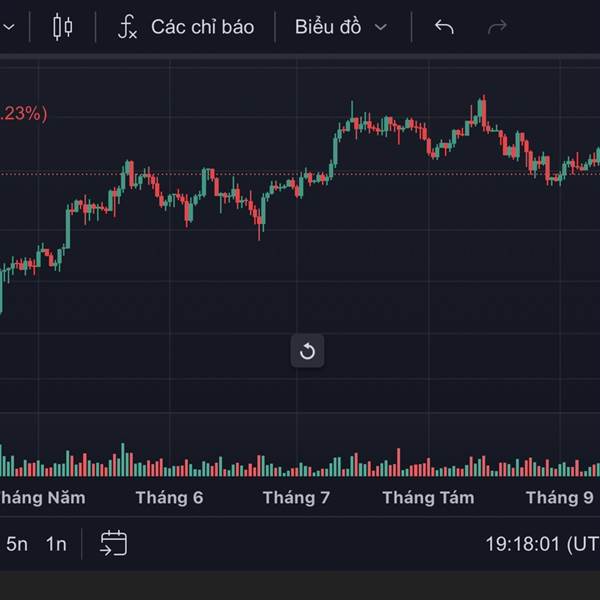Select Tháng 7 on the time axis
The height and width of the screenshot is (600, 600).
click(x=296, y=497)
